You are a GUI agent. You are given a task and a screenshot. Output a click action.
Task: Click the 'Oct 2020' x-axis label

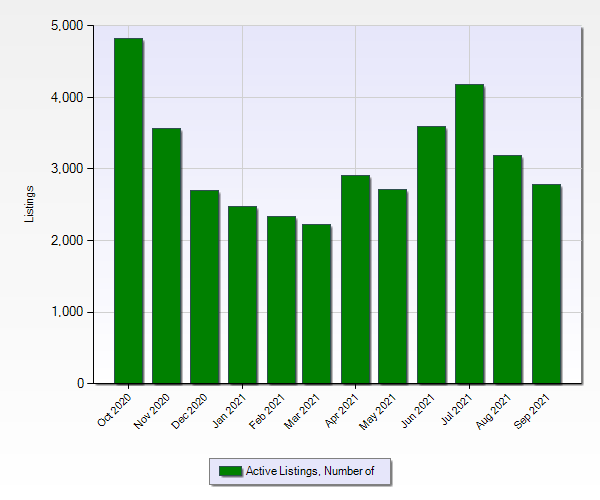click(x=115, y=409)
